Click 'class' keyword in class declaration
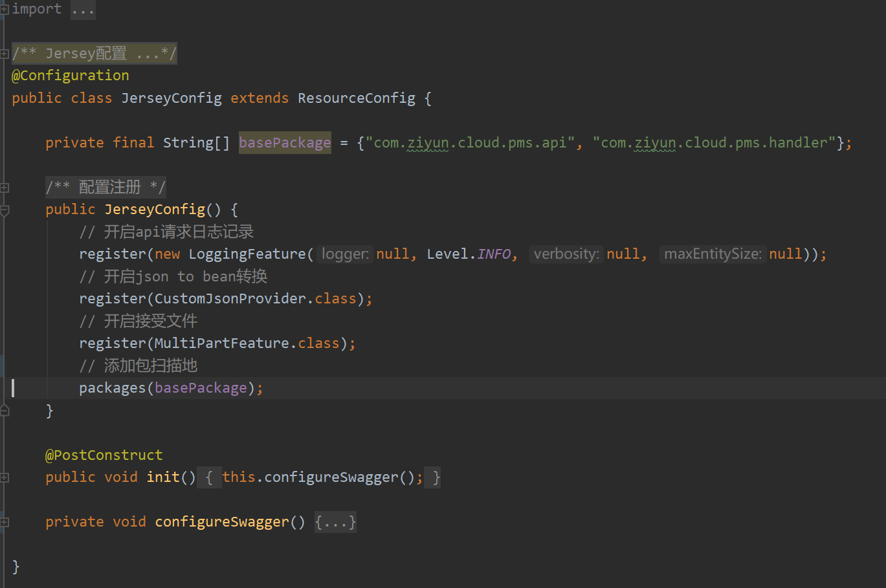This screenshot has width=886, height=588. pyautogui.click(x=91, y=98)
